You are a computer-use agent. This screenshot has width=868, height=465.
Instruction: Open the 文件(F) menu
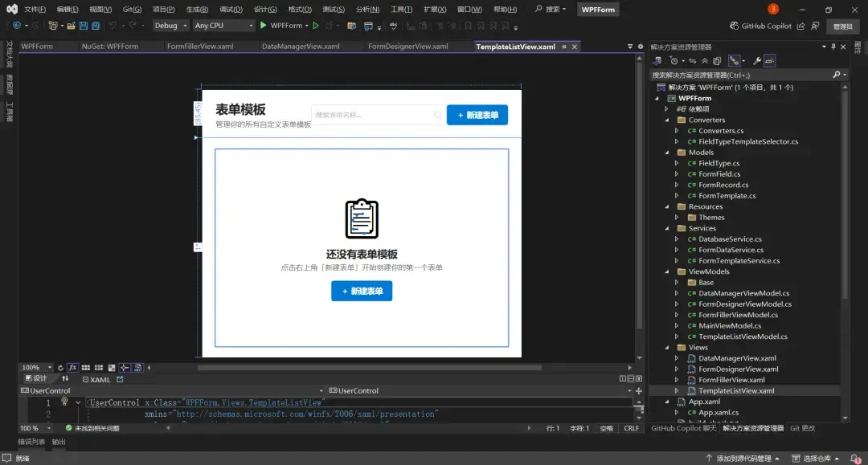tap(35, 10)
